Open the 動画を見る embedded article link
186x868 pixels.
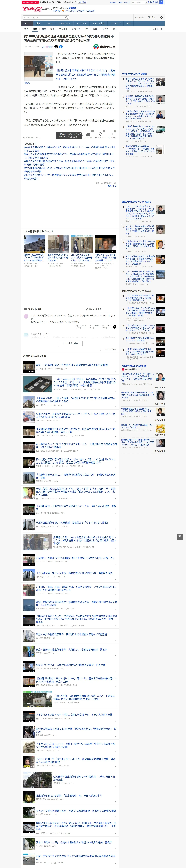pyautogui.click(x=85, y=75)
